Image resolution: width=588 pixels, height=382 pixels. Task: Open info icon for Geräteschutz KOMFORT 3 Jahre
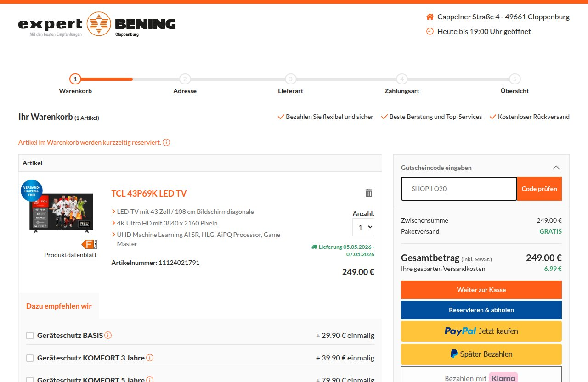[x=150, y=358]
